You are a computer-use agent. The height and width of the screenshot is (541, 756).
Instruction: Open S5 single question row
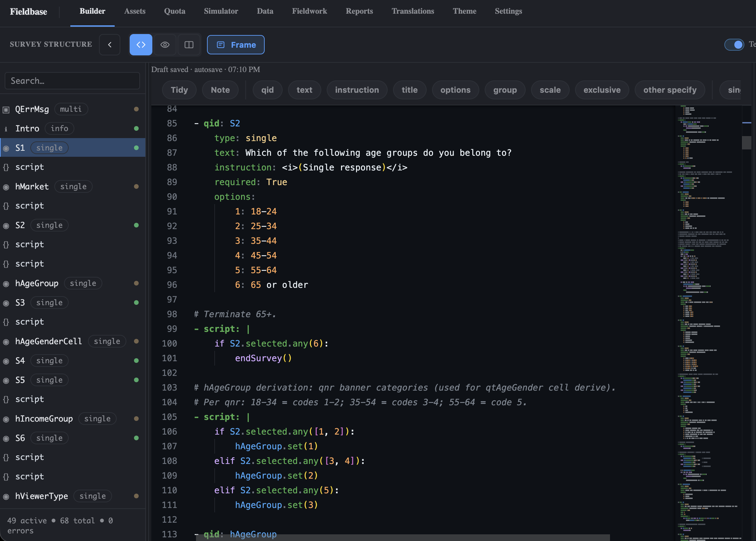point(73,380)
